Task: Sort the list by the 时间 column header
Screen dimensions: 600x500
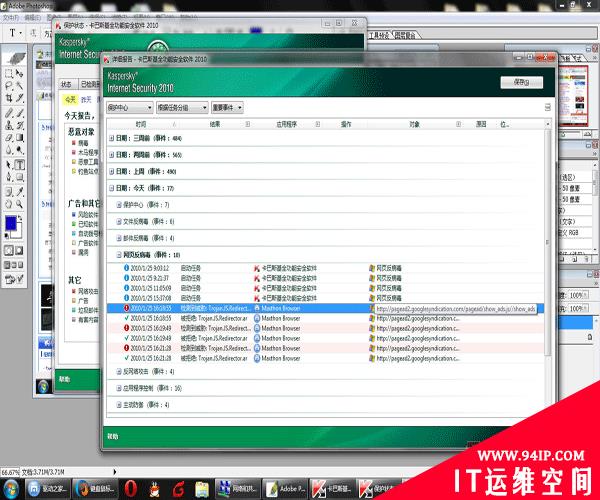Action: point(141,124)
